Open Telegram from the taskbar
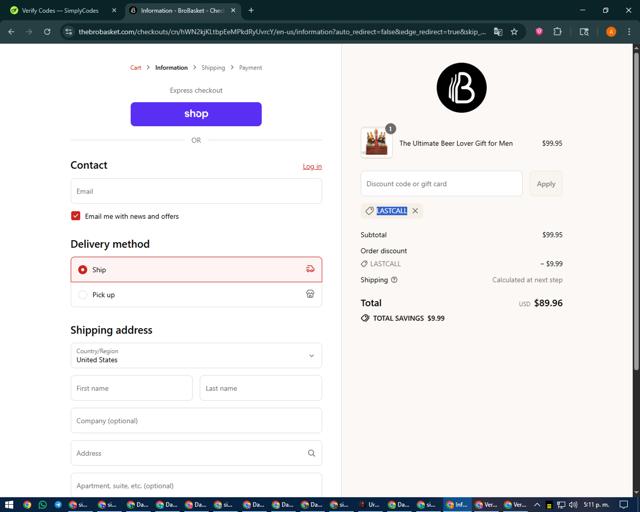The image size is (640, 512). click(58, 505)
